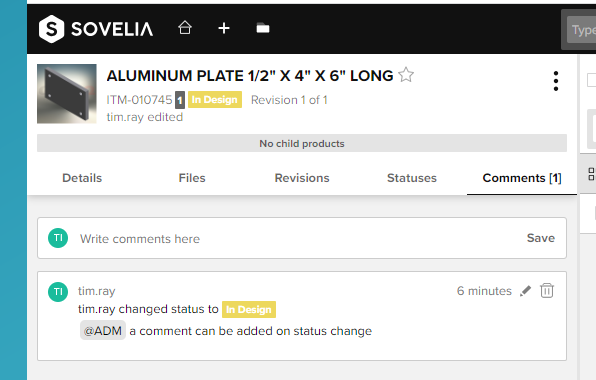Open the folder icon in header
Viewport: 596px width, 380px height.
tap(263, 28)
